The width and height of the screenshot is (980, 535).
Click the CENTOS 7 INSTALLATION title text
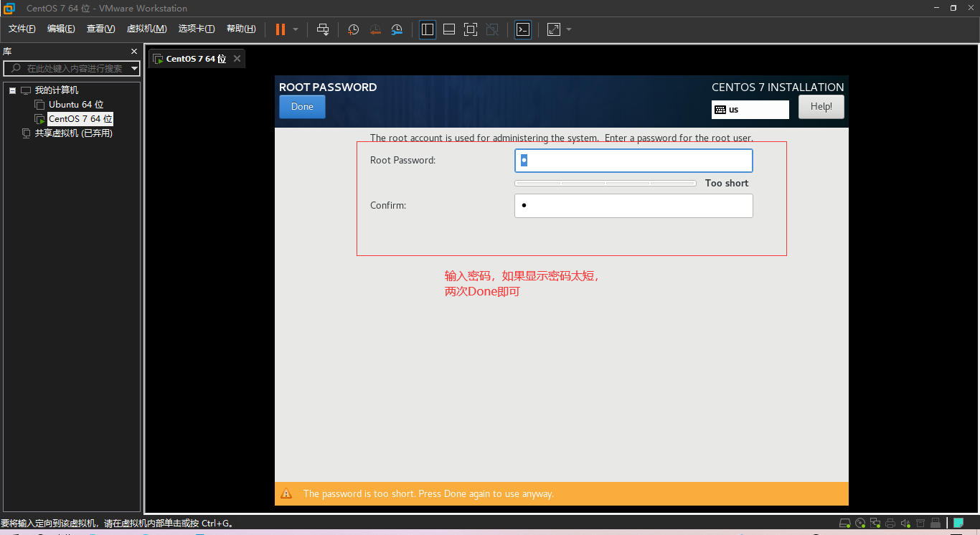pyautogui.click(x=778, y=87)
